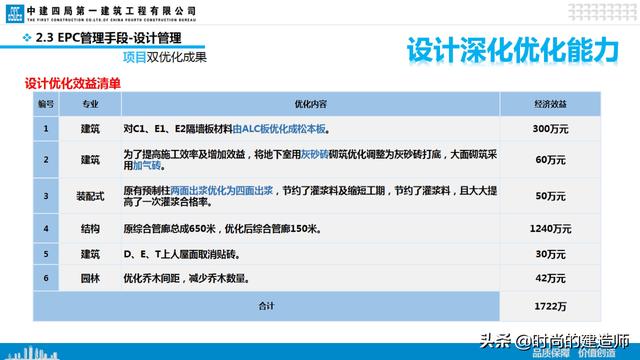
Task: Click the '50万元' value
Action: (x=550, y=196)
